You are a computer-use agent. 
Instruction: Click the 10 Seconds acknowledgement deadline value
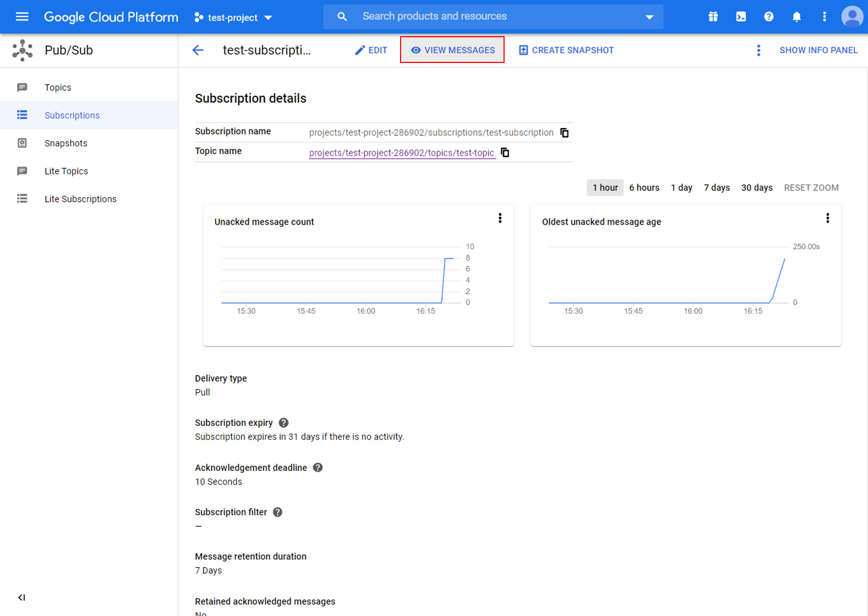coord(218,482)
